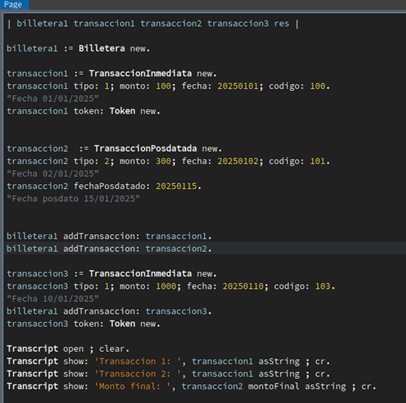
Task: Select the Page tab
Action: point(13,4)
